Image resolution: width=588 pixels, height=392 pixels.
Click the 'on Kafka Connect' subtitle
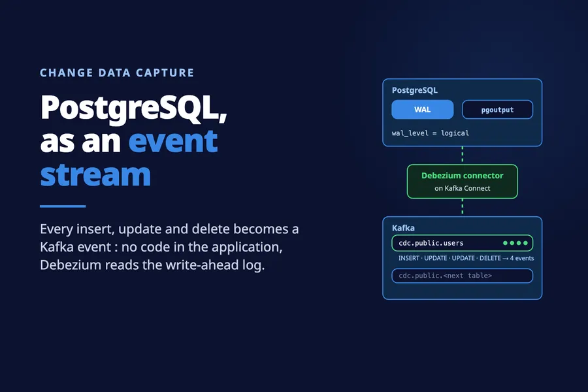point(463,188)
